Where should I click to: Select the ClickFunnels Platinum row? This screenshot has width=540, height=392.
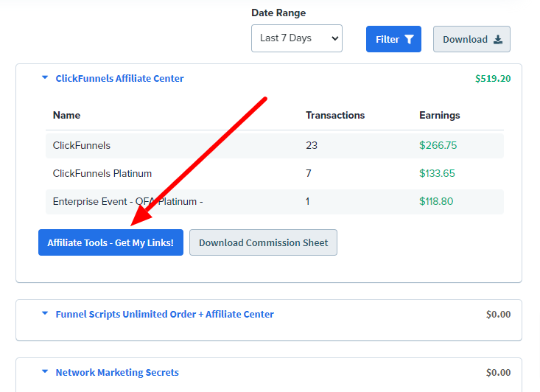[x=275, y=173]
